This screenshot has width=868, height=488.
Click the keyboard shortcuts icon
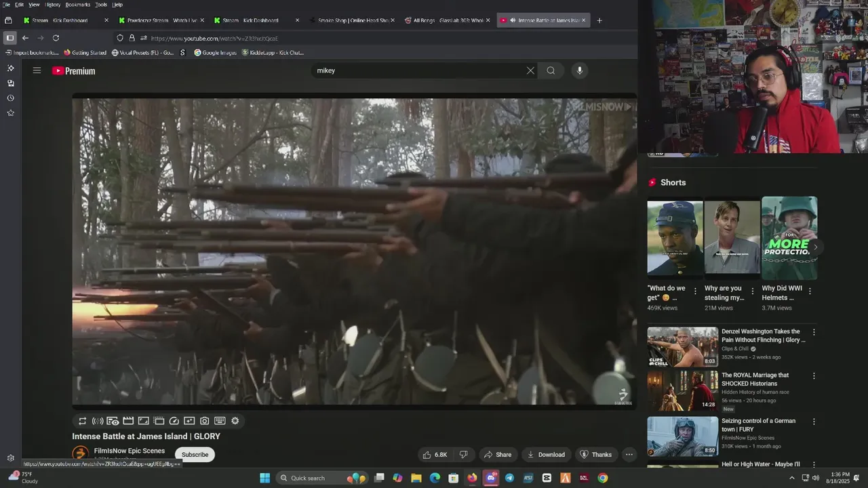pyautogui.click(x=220, y=421)
